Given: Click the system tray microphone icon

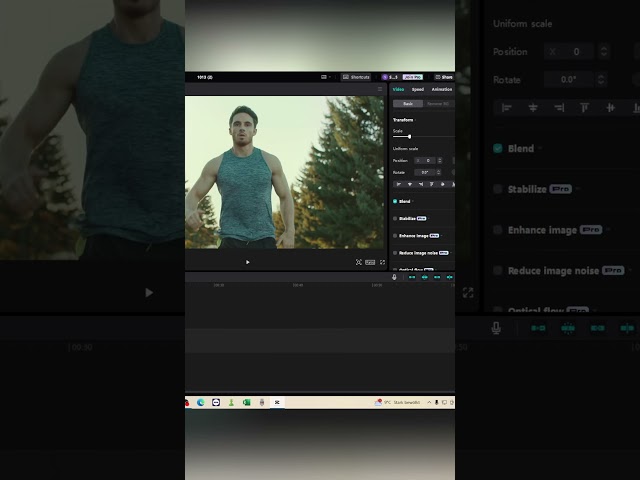Looking at the screenshot, I should 436,402.
